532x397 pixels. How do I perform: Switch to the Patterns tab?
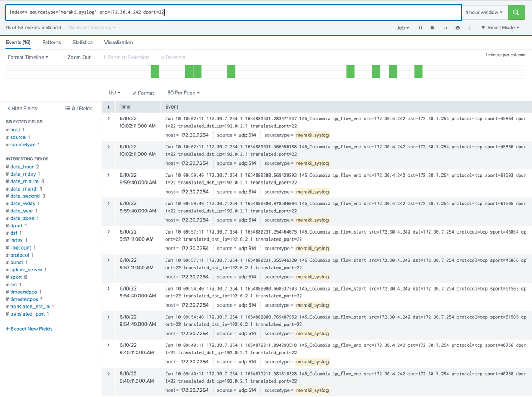pos(52,42)
